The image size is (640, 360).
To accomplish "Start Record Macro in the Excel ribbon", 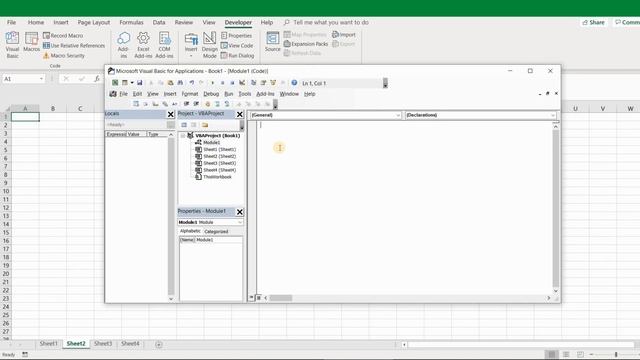I will [x=63, y=36].
